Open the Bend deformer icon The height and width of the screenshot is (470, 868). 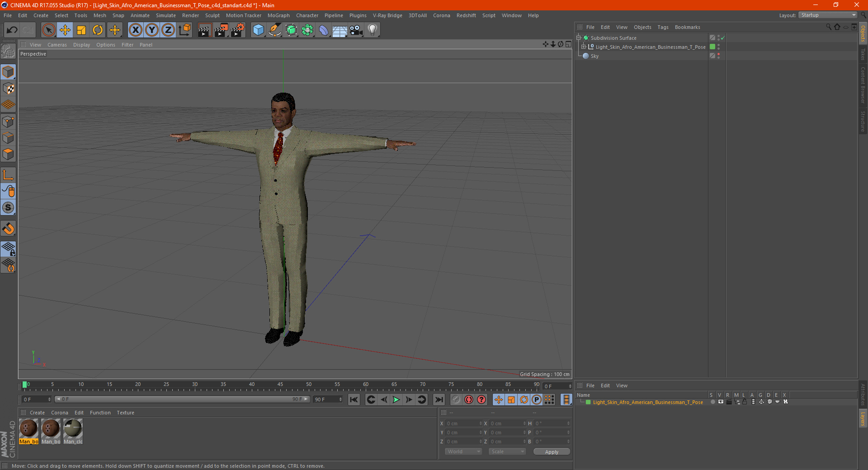(x=324, y=30)
